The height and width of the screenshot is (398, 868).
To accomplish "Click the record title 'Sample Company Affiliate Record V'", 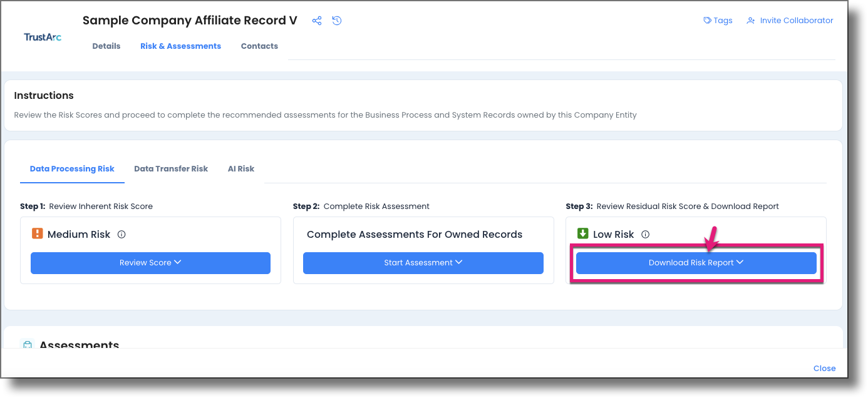I will pos(190,21).
